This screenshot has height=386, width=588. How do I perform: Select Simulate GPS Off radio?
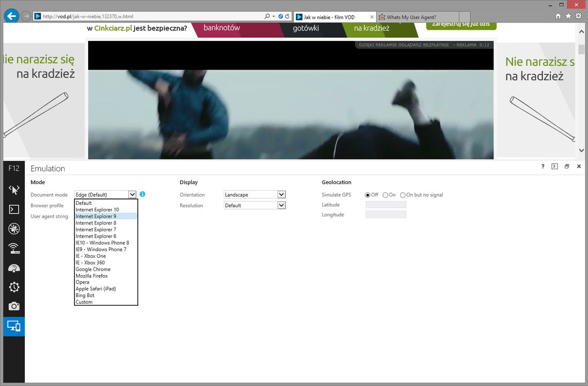[x=367, y=195]
